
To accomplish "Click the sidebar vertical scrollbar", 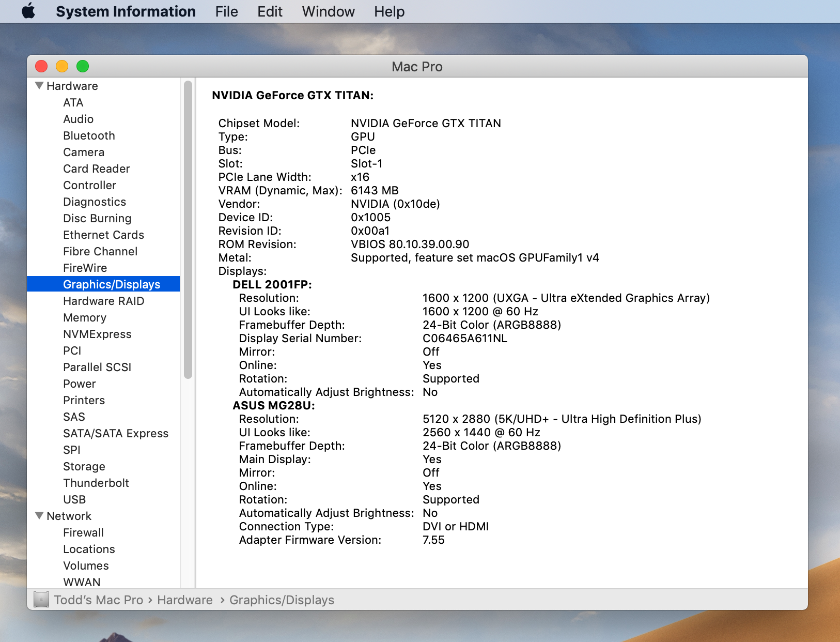I will [188, 230].
